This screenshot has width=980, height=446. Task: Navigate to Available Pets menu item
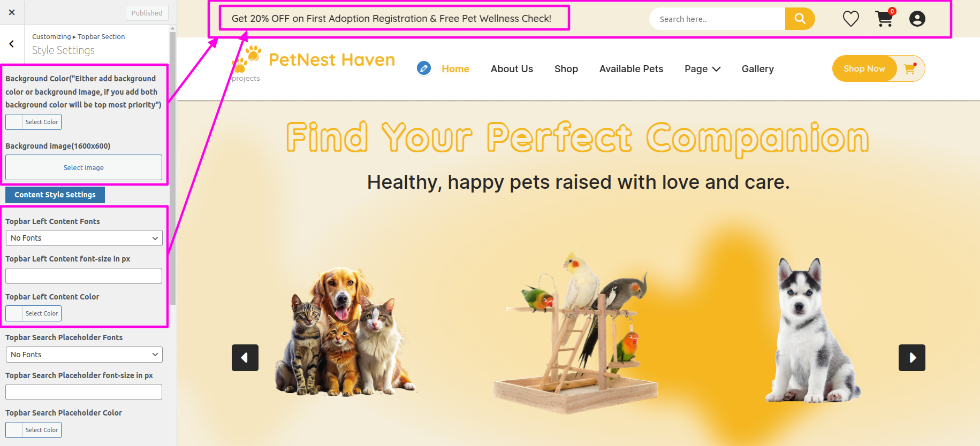(631, 69)
